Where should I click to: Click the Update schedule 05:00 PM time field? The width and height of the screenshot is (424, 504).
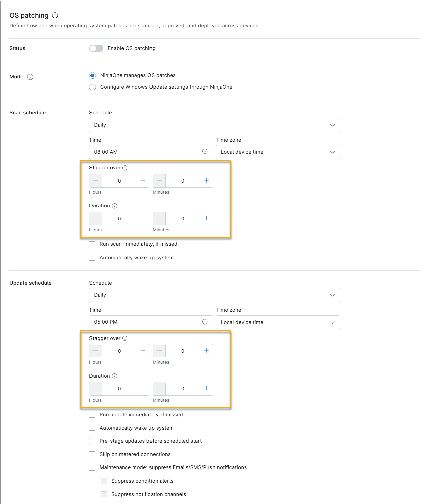point(151,322)
